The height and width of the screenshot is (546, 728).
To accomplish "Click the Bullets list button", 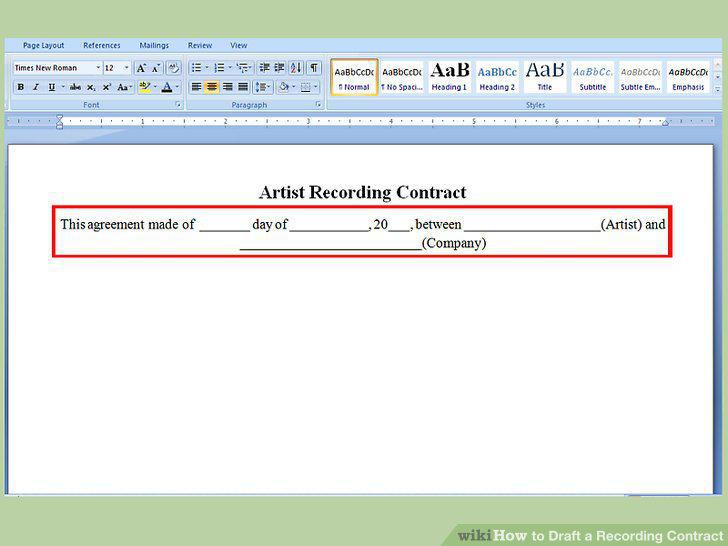I will tap(197, 68).
